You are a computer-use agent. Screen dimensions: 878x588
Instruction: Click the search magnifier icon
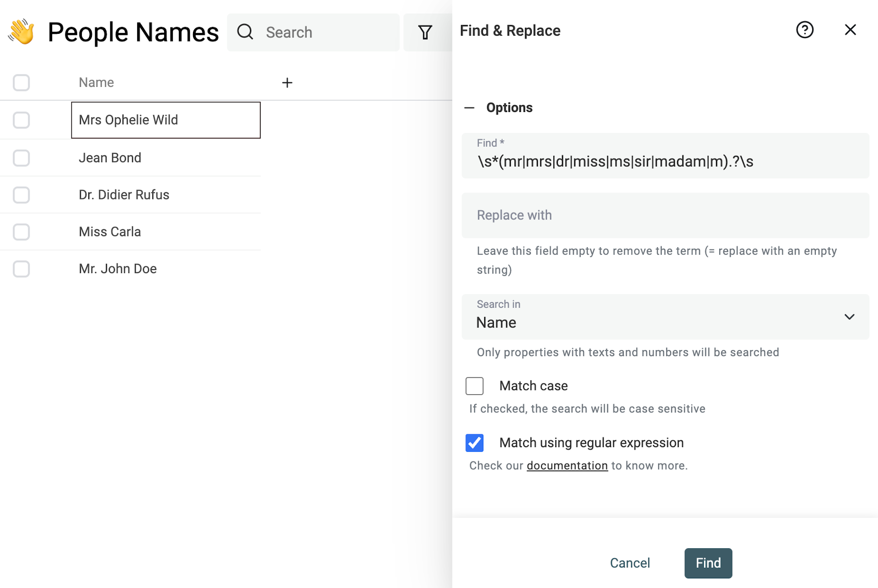point(245,32)
